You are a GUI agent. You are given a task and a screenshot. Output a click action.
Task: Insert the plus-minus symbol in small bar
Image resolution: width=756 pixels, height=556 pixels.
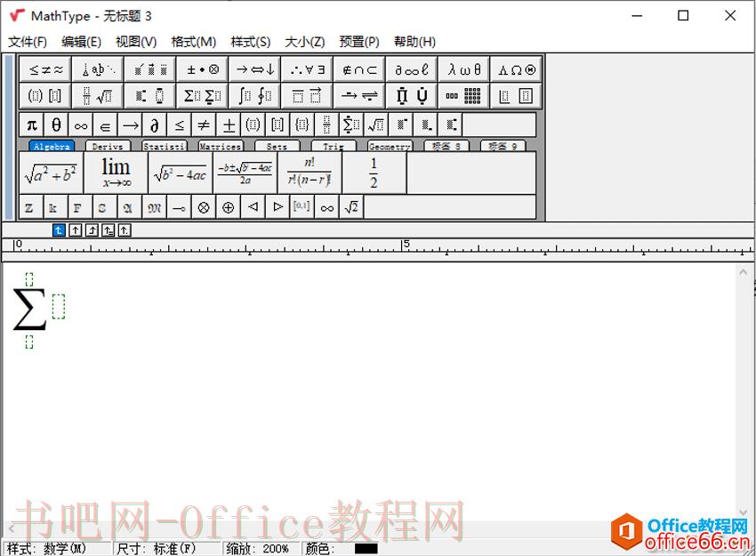click(x=229, y=125)
